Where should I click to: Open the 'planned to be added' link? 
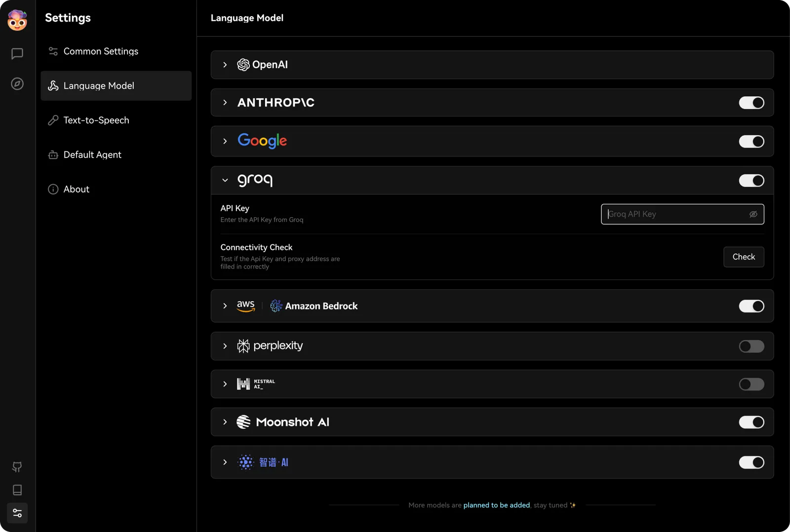(496, 505)
